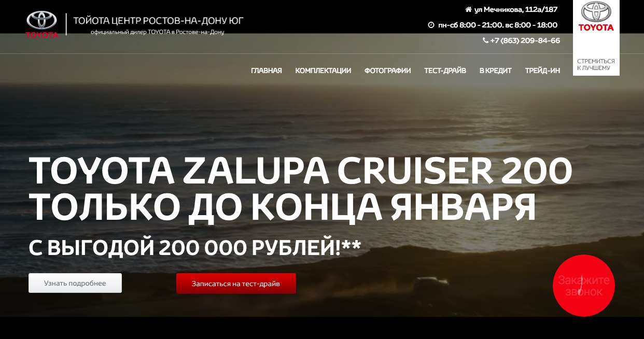Open the КОМПЛЕКТАЦИИ menu section
This screenshot has height=339, width=644.
[x=323, y=70]
